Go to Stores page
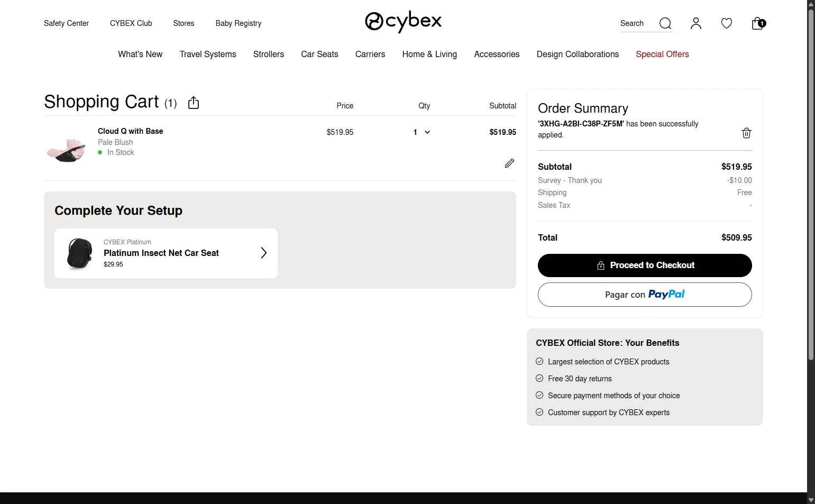The height and width of the screenshot is (504, 815). pyautogui.click(x=184, y=23)
